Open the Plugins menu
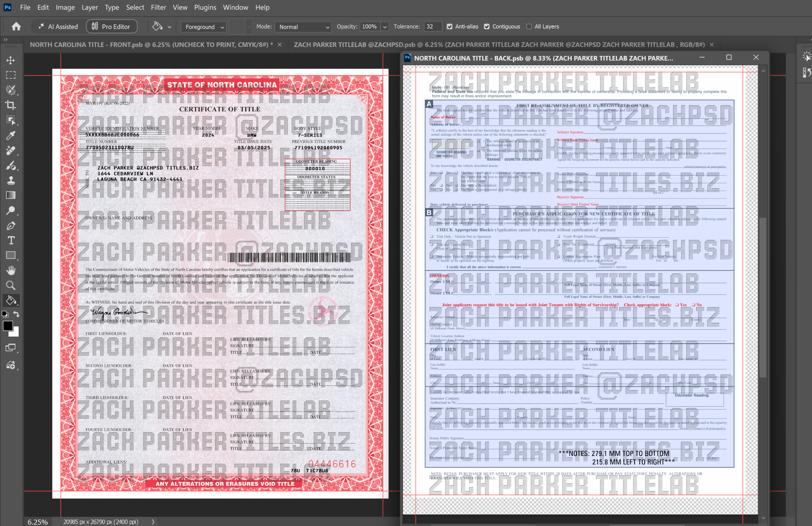Screen dimensions: 812x526 205,7
